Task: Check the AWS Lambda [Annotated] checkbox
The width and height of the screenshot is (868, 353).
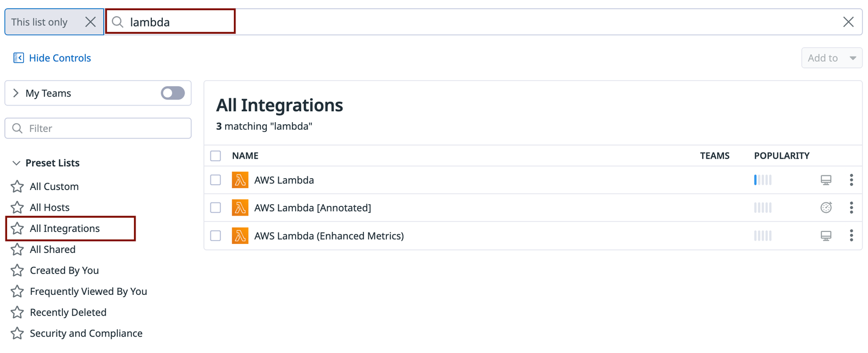Action: click(215, 207)
